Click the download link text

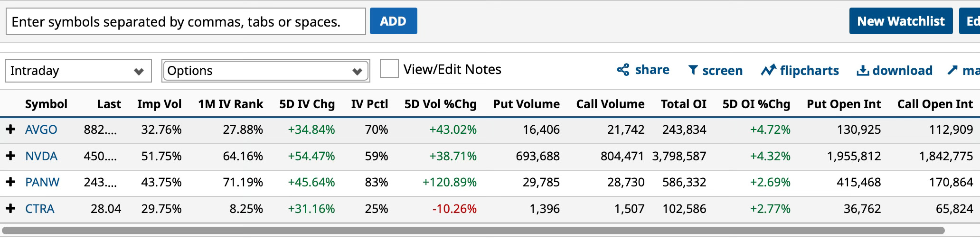pos(902,71)
